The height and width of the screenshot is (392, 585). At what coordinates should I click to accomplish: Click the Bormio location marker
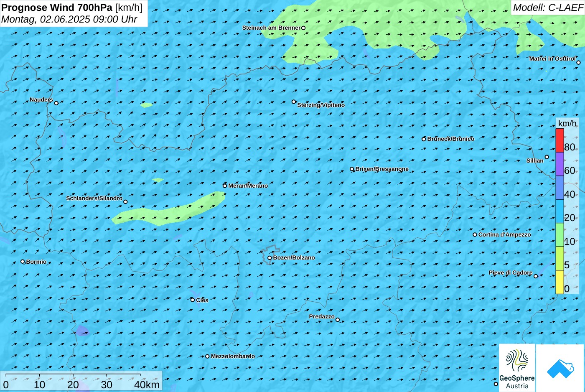[23, 262]
